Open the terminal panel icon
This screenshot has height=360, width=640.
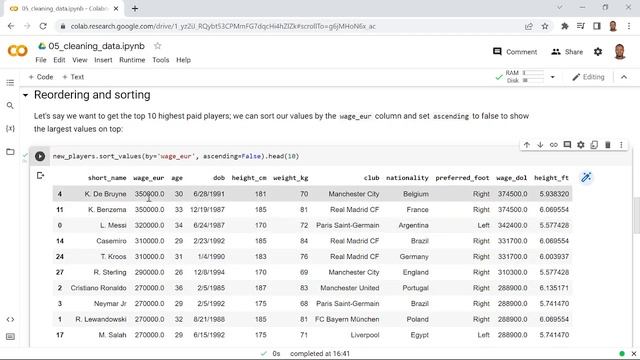click(x=10, y=337)
